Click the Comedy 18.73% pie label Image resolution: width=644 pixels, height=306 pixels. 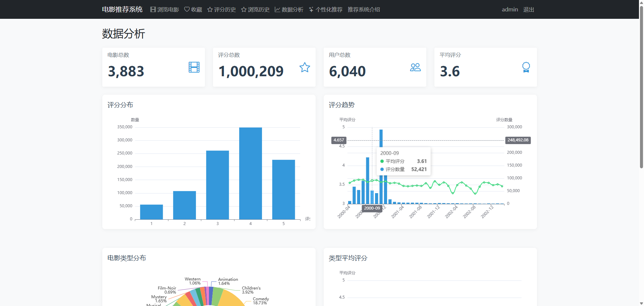pyautogui.click(x=261, y=301)
